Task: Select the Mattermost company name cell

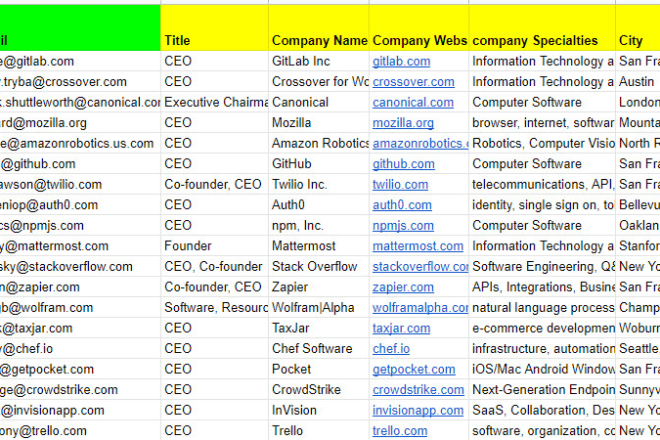Action: [x=319, y=246]
